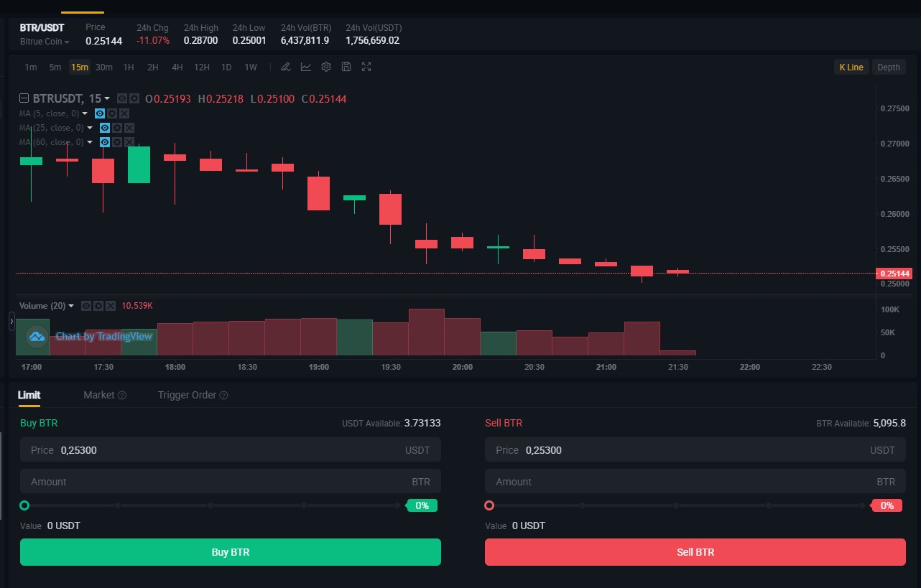Click help icon next to Trigger Order
921x588 pixels.
pos(223,395)
